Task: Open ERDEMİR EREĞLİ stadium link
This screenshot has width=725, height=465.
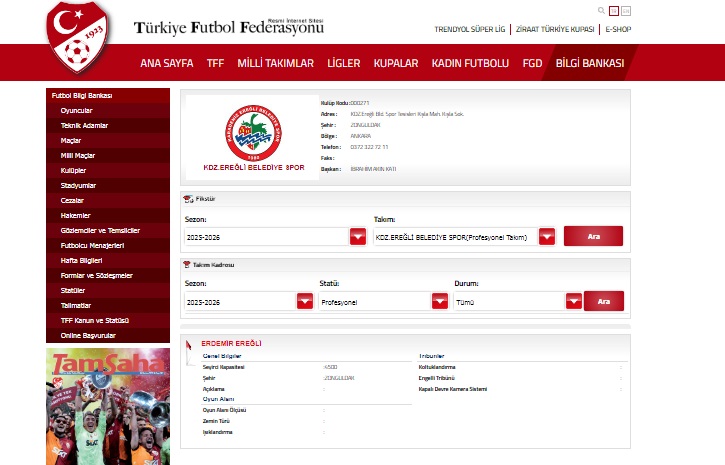Action: click(x=231, y=343)
